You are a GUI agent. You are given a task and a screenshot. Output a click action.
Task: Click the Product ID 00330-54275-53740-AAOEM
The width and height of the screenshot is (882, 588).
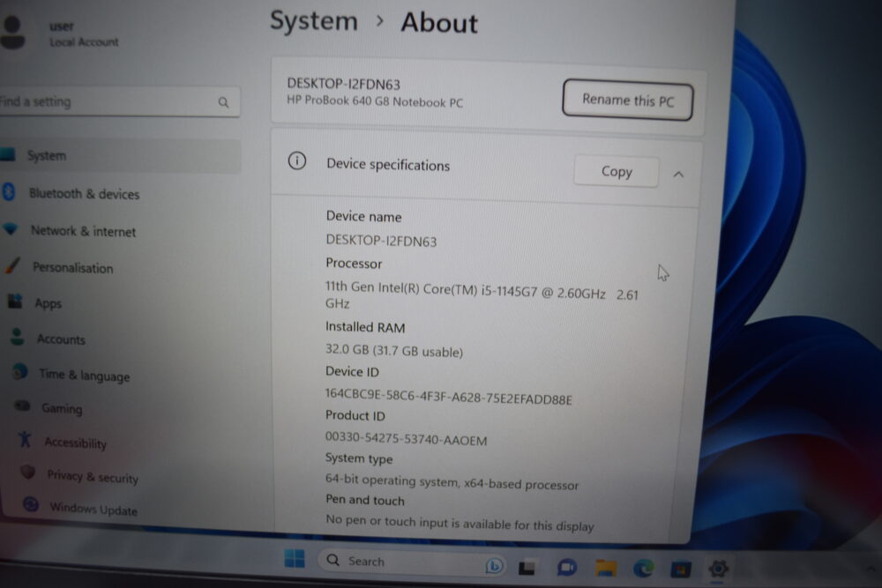tap(406, 439)
